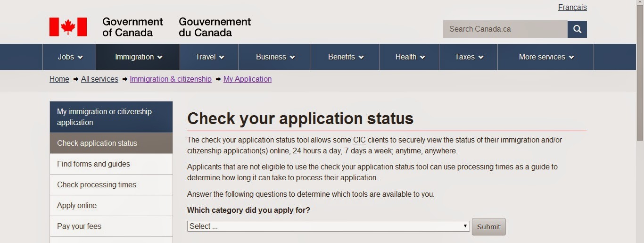
Task: Open My Application breadcrumb link
Action: tap(248, 79)
